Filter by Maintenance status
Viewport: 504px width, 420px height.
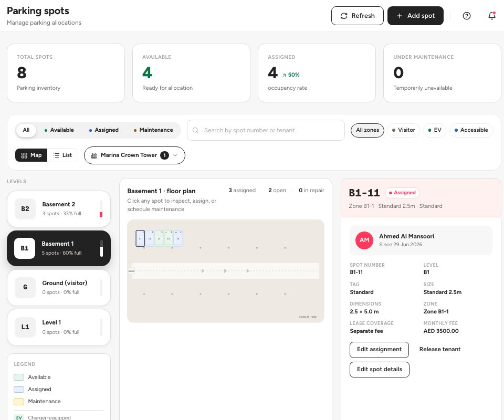coord(153,130)
